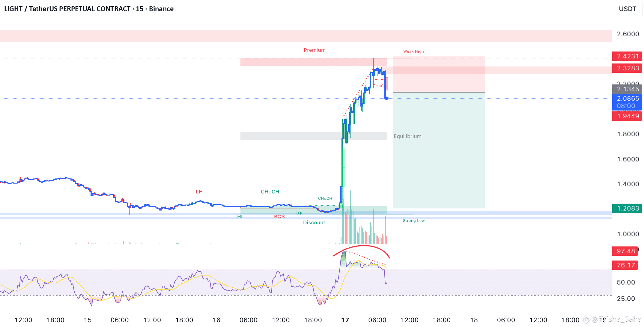Click the gray 2.1345 price label
The width and height of the screenshot is (644, 327).
click(x=627, y=89)
